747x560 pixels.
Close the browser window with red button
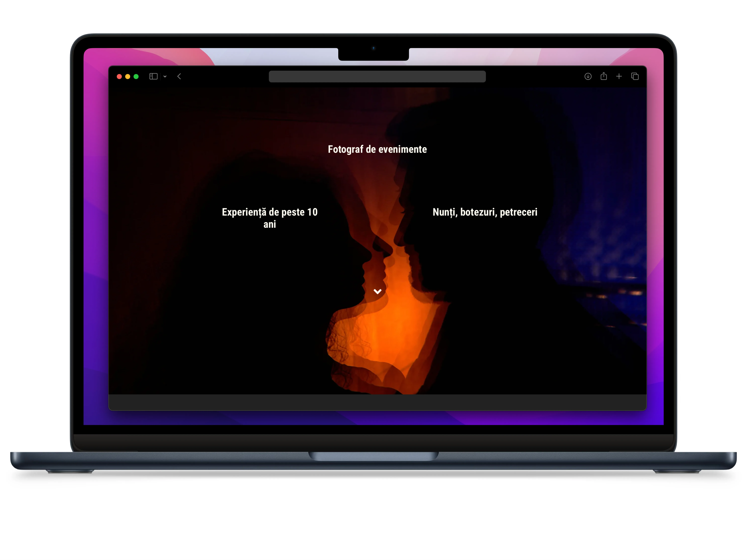pyautogui.click(x=119, y=77)
